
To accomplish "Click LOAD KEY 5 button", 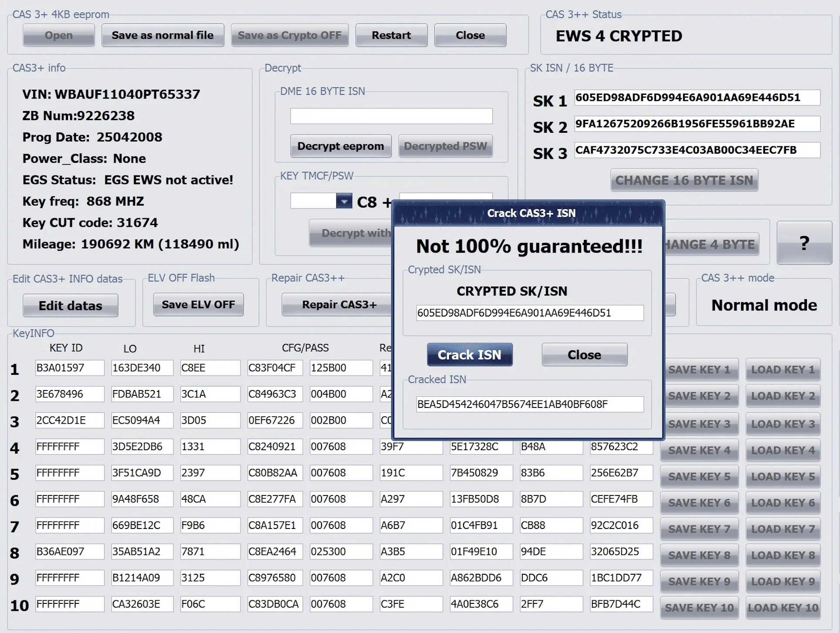I will tap(783, 476).
